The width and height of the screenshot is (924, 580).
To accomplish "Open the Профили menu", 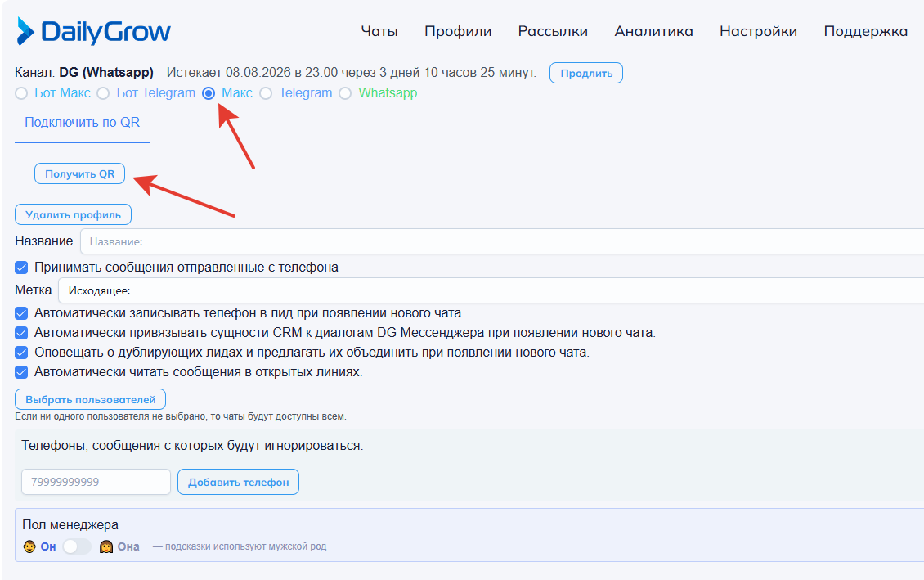I will point(458,31).
